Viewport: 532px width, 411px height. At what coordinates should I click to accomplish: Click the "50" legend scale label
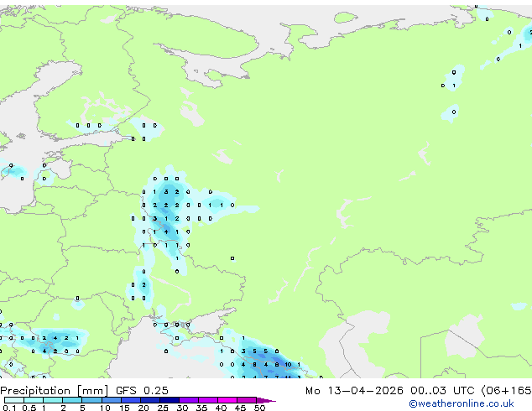pyautogui.click(x=259, y=408)
